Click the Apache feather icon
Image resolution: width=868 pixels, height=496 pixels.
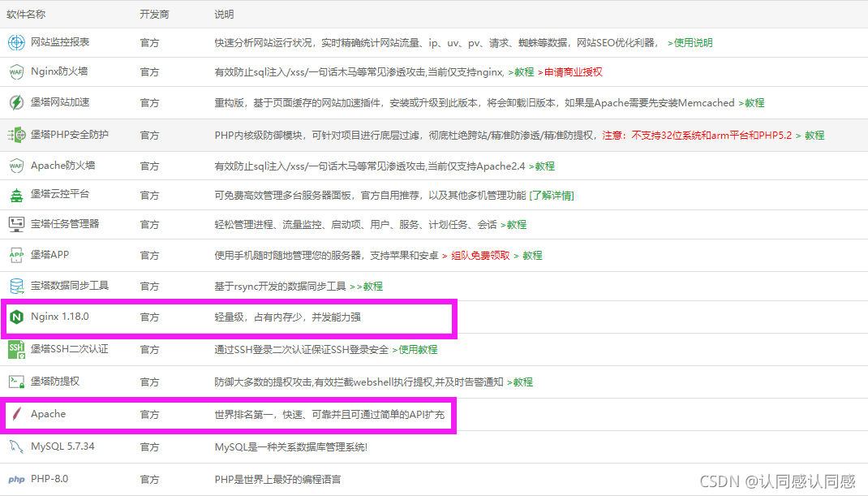[16, 414]
